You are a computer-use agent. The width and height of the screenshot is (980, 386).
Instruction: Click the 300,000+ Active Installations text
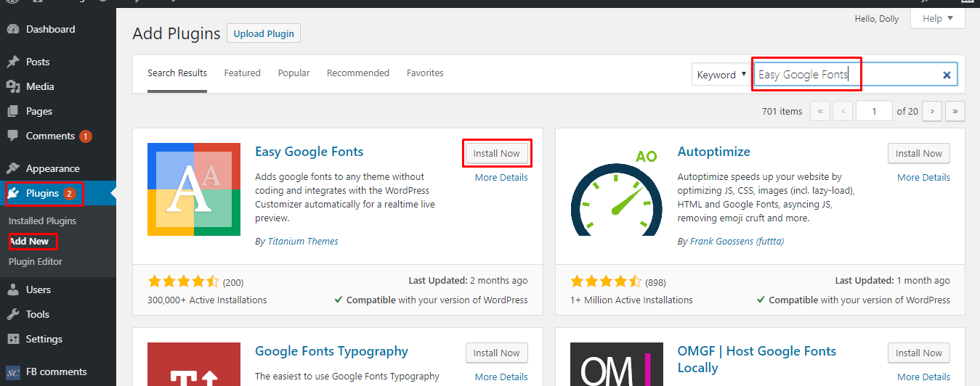tap(207, 300)
